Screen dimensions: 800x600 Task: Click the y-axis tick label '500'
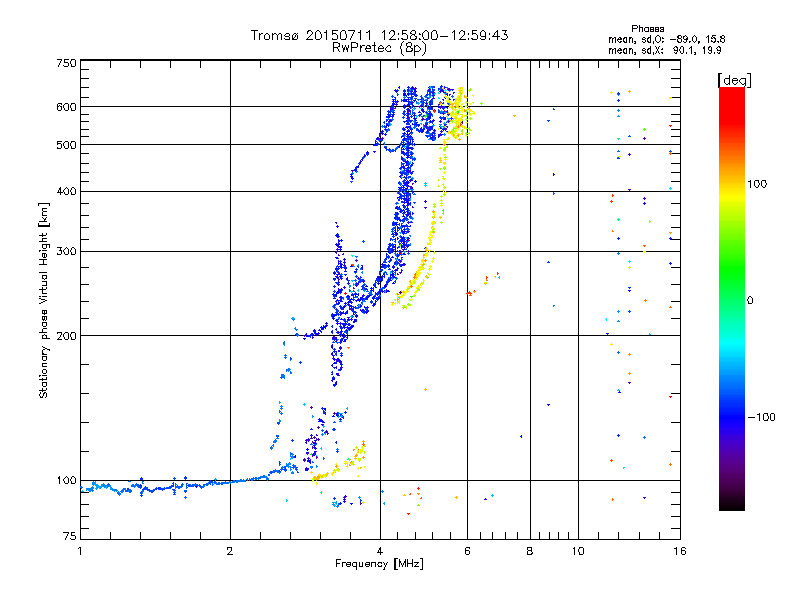[x=66, y=145]
